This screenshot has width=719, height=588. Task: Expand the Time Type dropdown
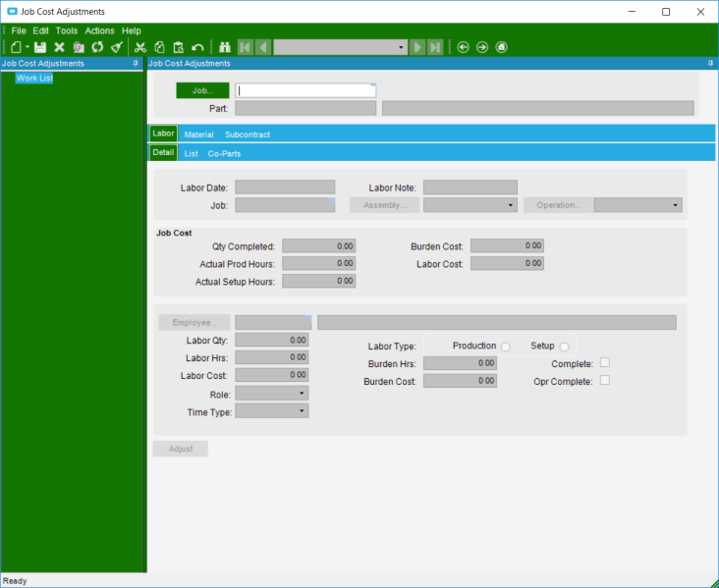(302, 410)
